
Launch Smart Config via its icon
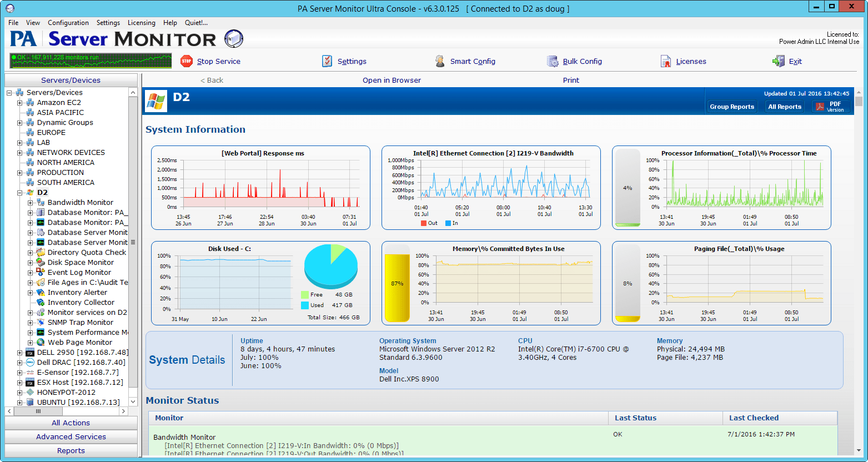point(440,61)
